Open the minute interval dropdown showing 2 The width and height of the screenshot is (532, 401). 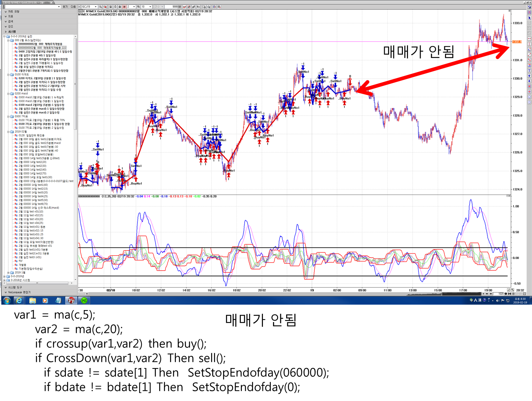tap(134, 7)
